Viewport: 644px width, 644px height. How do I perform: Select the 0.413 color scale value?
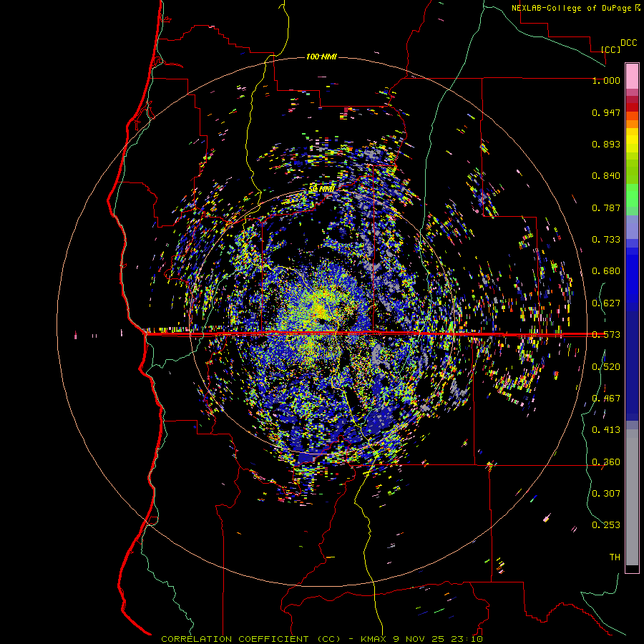tap(606, 430)
